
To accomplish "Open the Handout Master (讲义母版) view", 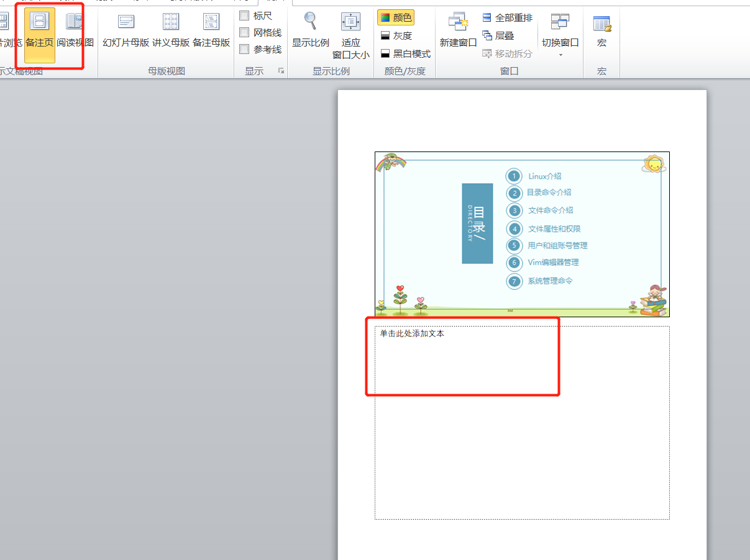I will (170, 32).
